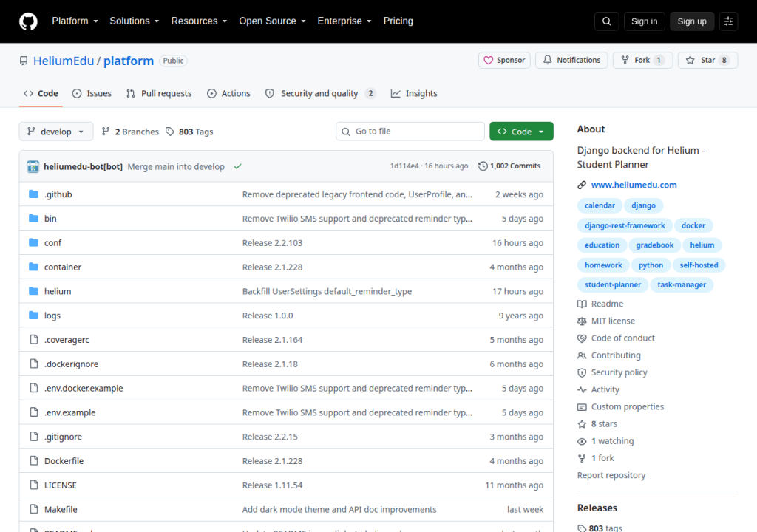
Task: Click the helium folder icon
Action: 33,290
